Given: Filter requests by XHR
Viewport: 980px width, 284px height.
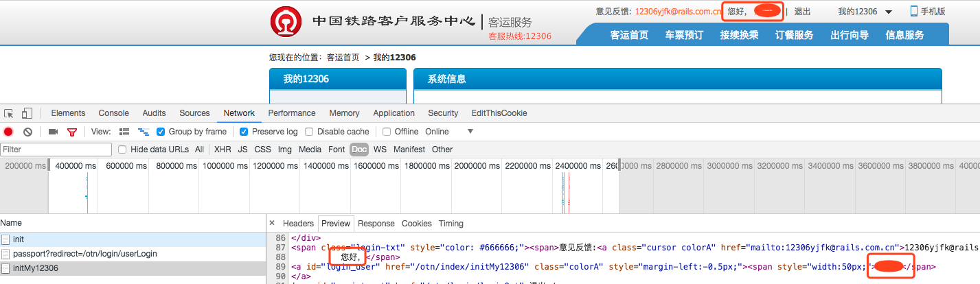Looking at the screenshot, I should [223, 150].
